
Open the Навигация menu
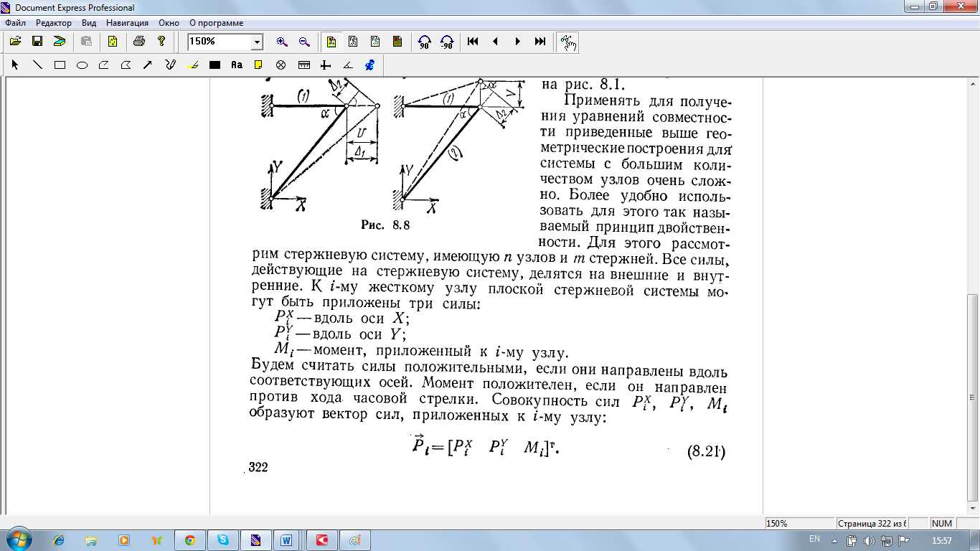pyautogui.click(x=128, y=23)
